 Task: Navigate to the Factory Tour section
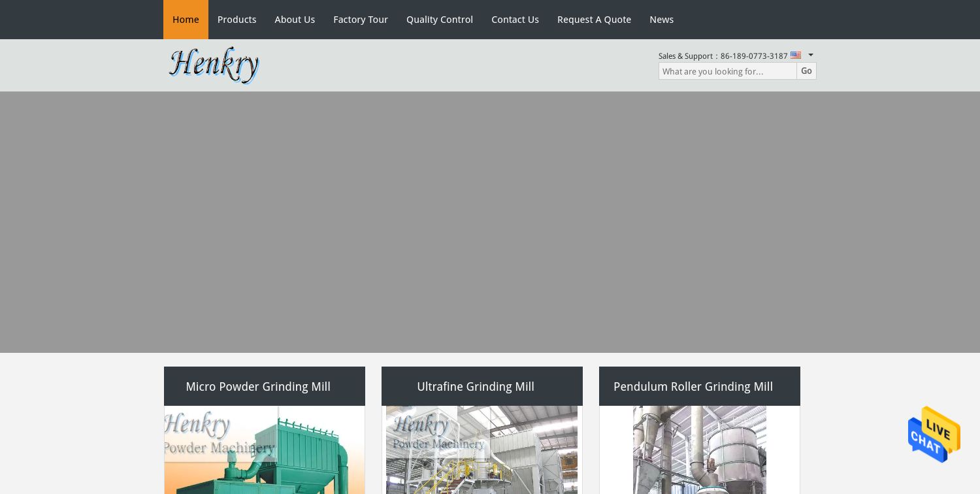pos(361,19)
